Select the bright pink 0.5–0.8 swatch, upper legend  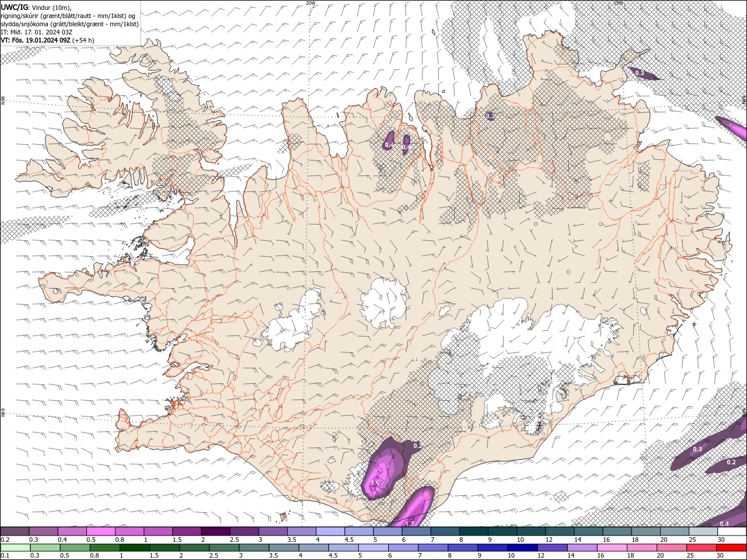pyautogui.click(x=100, y=531)
